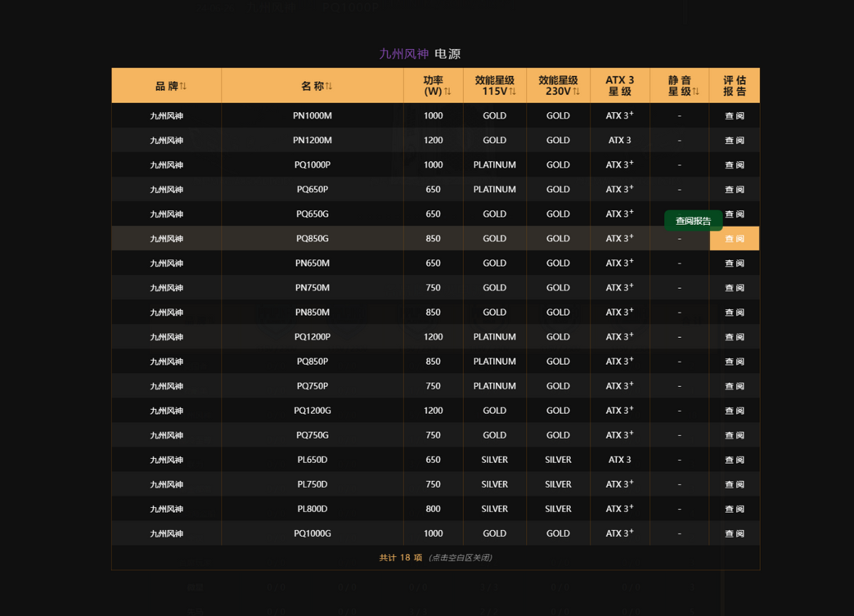Open 查阅 report for PN650M
The width and height of the screenshot is (854, 616).
734,263
